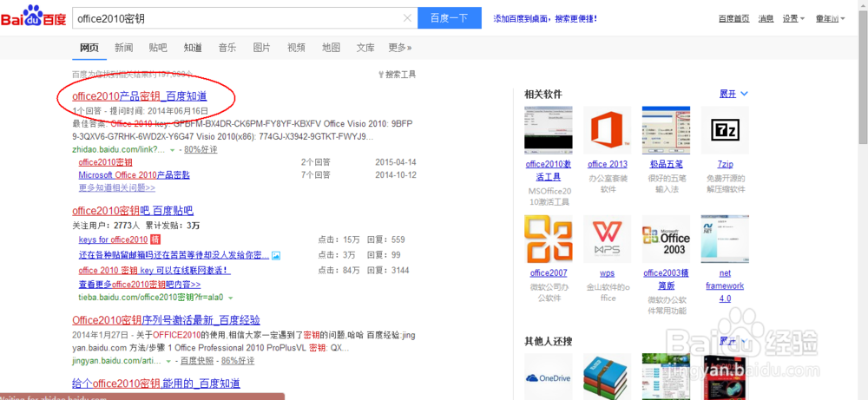This screenshot has width=868, height=400.
Task: Switch to the 文库 tab
Action: 365,48
